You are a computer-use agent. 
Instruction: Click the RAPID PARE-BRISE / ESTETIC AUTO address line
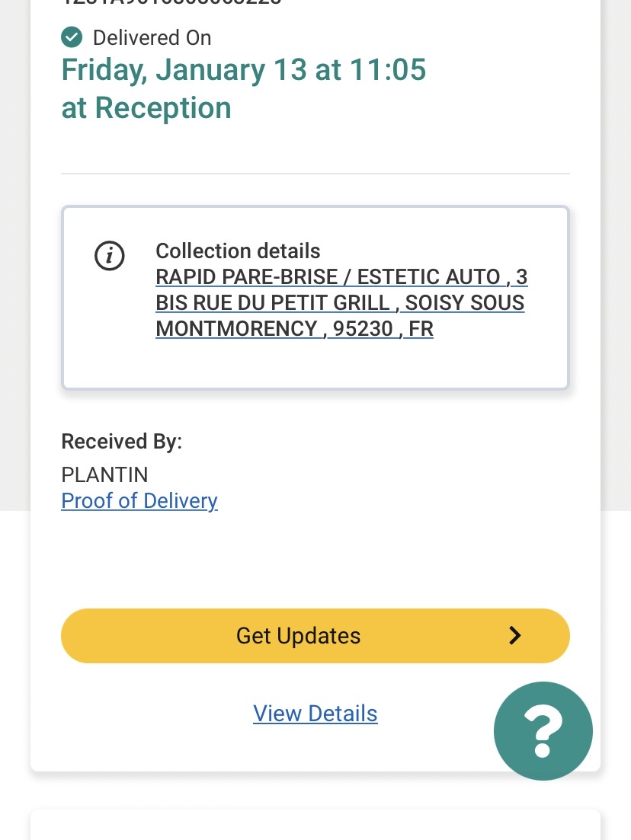(341, 276)
